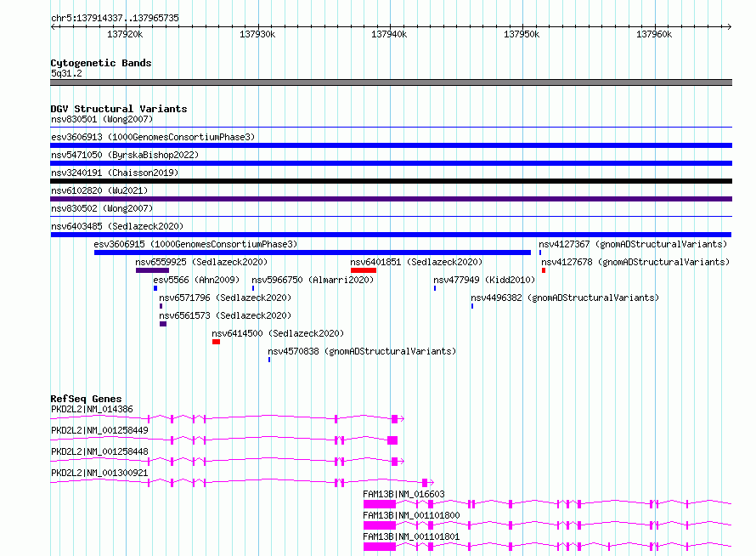This screenshot has width=756, height=556.
Task: Click the esv3606915 blue variant bar
Action: point(313,252)
